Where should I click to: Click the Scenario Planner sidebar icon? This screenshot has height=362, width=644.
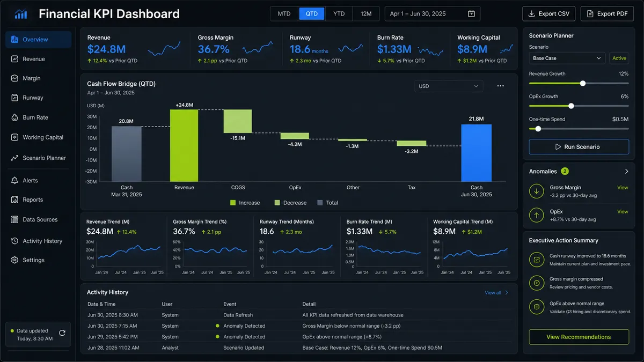(14, 158)
